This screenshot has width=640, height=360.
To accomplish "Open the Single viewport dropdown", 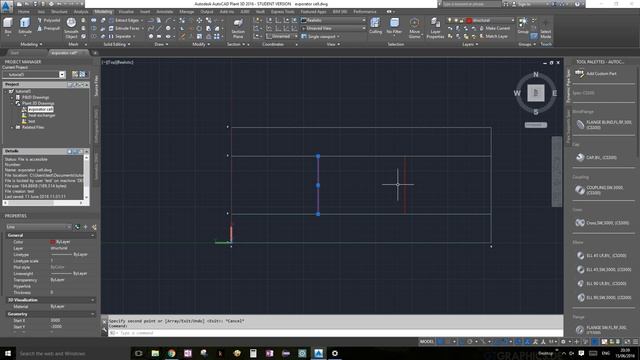I will coord(320,36).
